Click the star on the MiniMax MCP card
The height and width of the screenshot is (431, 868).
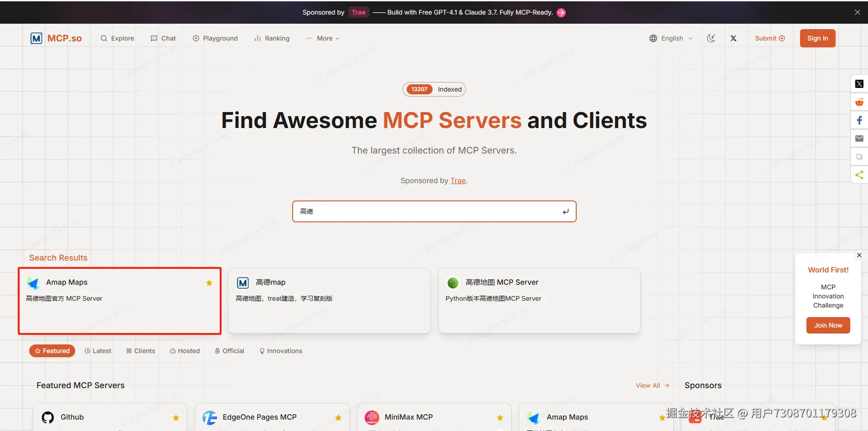pos(500,418)
